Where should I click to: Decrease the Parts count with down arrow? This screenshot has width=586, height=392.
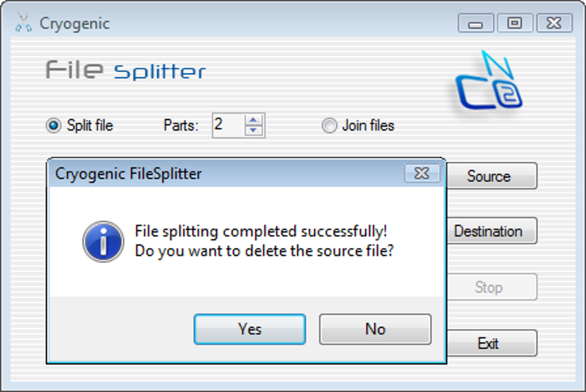point(253,131)
